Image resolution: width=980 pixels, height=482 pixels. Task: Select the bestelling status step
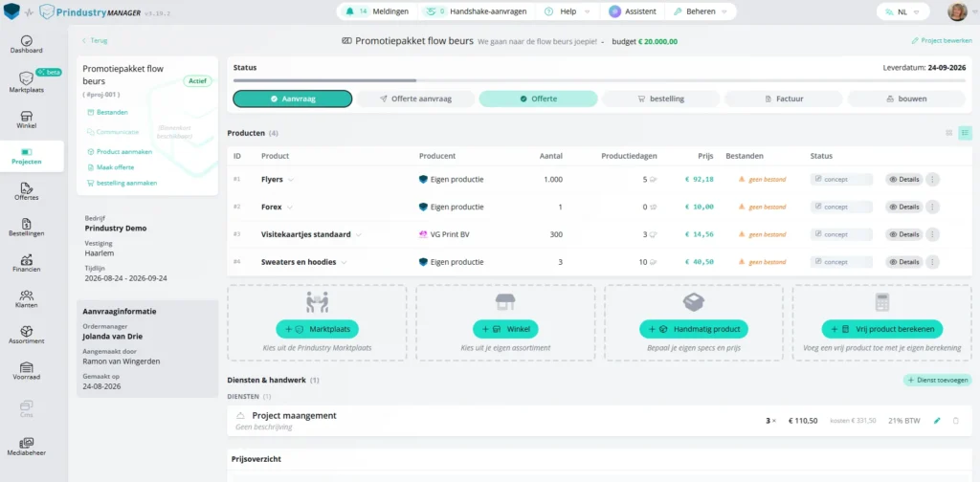661,99
